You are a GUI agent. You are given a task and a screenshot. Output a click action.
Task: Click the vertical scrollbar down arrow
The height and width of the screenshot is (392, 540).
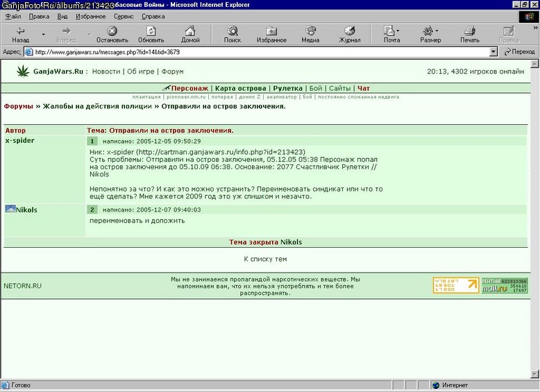534,374
